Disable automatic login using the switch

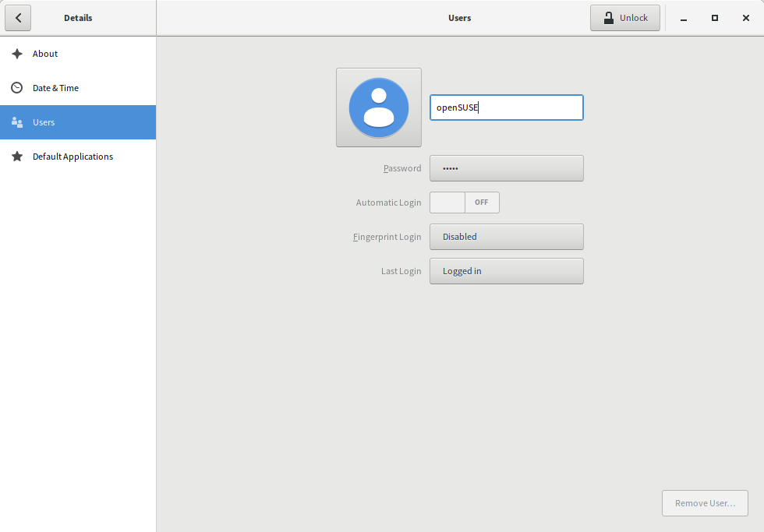tap(464, 202)
